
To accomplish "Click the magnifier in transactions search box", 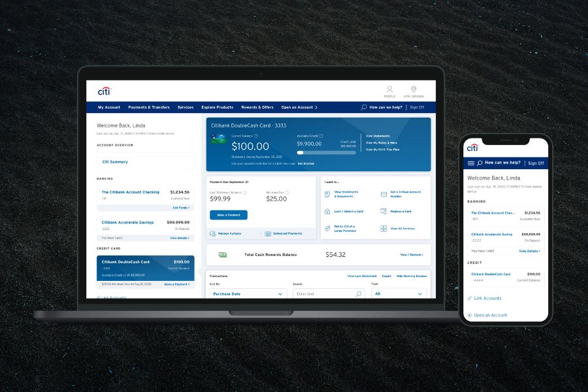I will [358, 294].
